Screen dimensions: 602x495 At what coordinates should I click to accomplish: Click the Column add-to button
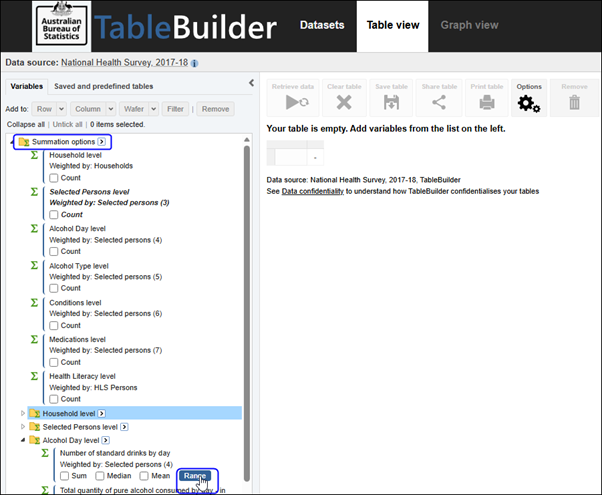88,109
